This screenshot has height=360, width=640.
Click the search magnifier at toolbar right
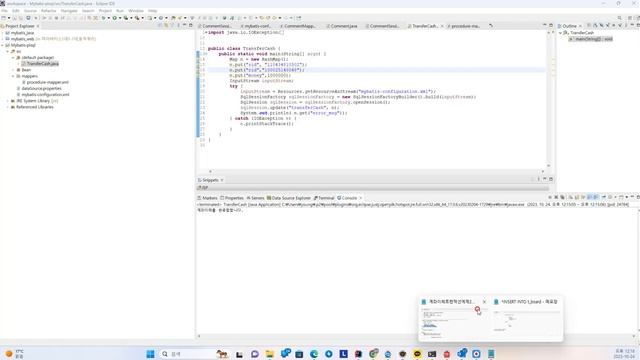coord(620,18)
